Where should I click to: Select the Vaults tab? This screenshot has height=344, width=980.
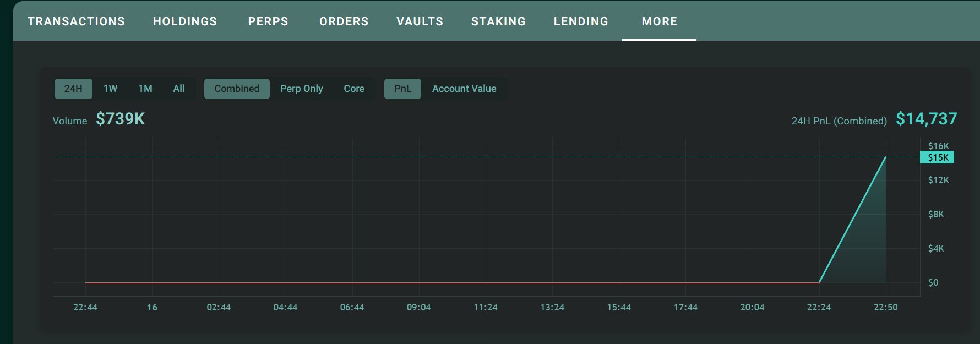click(420, 21)
